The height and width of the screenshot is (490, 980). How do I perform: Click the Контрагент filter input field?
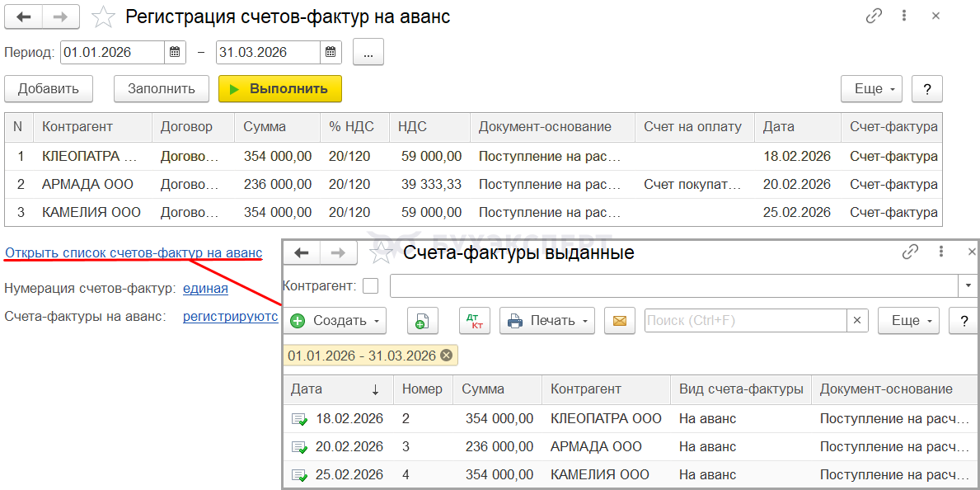pyautogui.click(x=673, y=286)
